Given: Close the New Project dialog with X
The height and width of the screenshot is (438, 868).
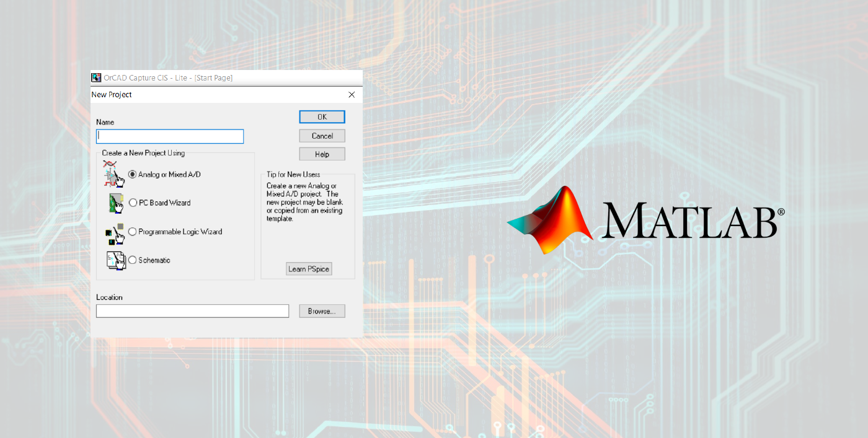Looking at the screenshot, I should click(x=352, y=95).
